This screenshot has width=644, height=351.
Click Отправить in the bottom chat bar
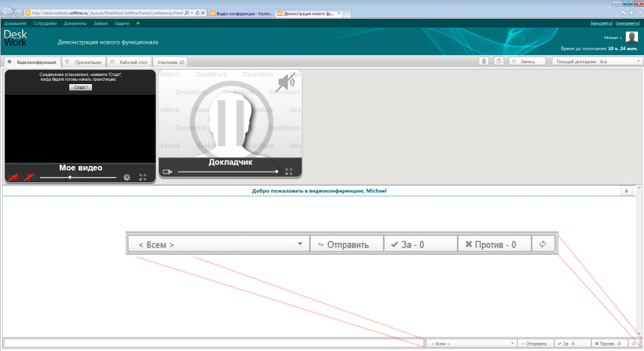click(536, 344)
